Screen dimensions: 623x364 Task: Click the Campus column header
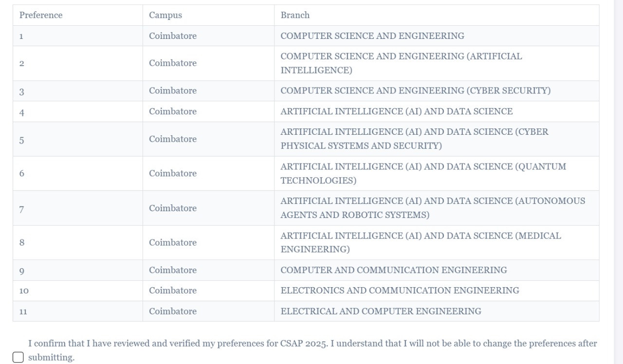pyautogui.click(x=165, y=15)
